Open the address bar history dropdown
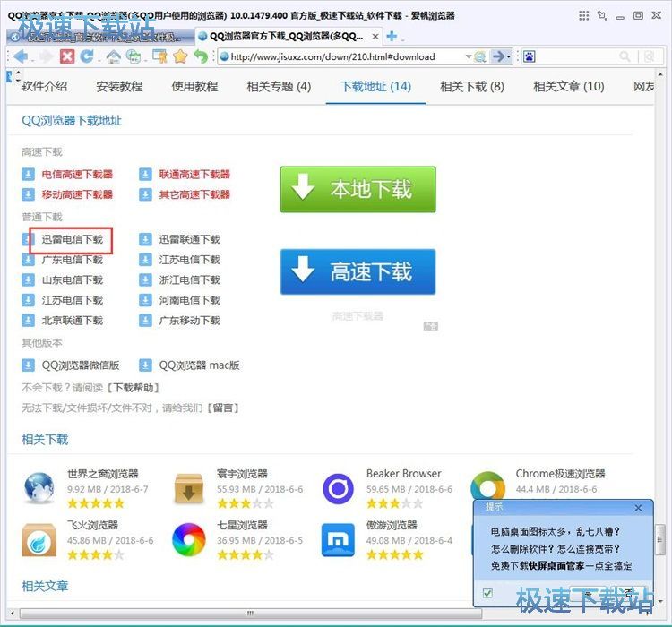Viewport: 672px width, 627px height. click(x=469, y=56)
